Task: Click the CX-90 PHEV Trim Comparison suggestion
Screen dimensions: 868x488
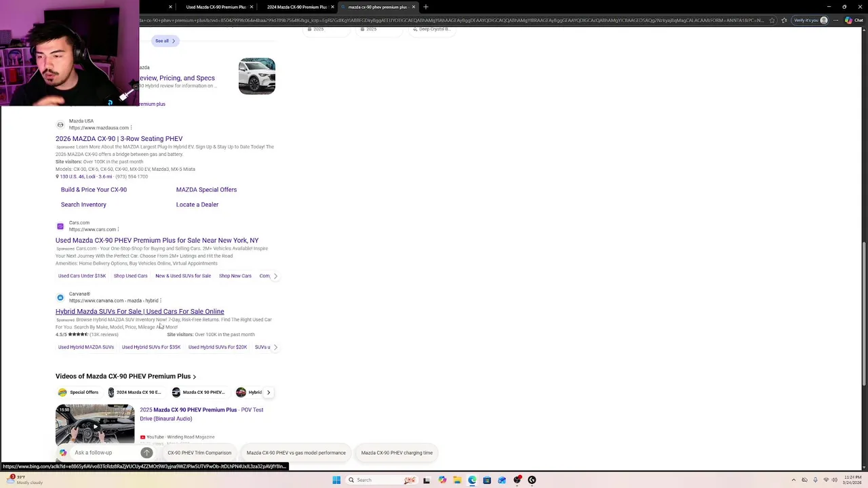Action: coord(199,453)
